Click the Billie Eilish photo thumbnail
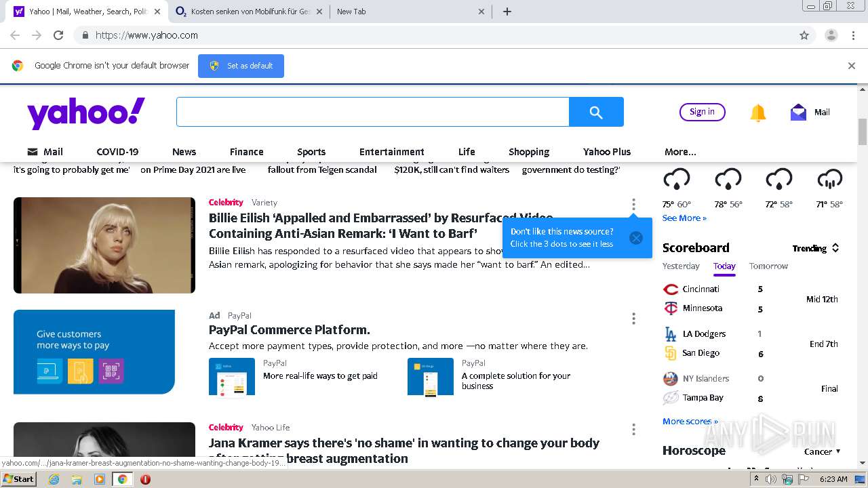 point(104,245)
